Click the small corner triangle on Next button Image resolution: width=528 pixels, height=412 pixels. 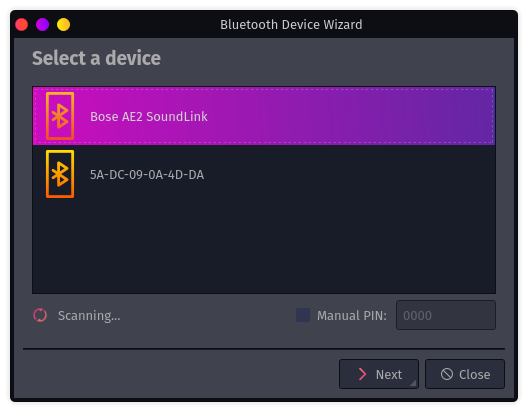(x=413, y=383)
